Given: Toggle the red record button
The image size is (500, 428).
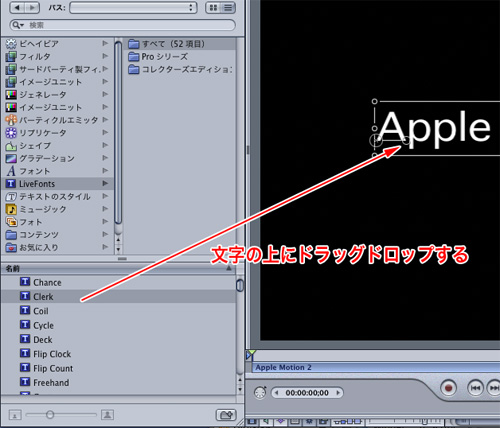Looking at the screenshot, I should [x=448, y=388].
